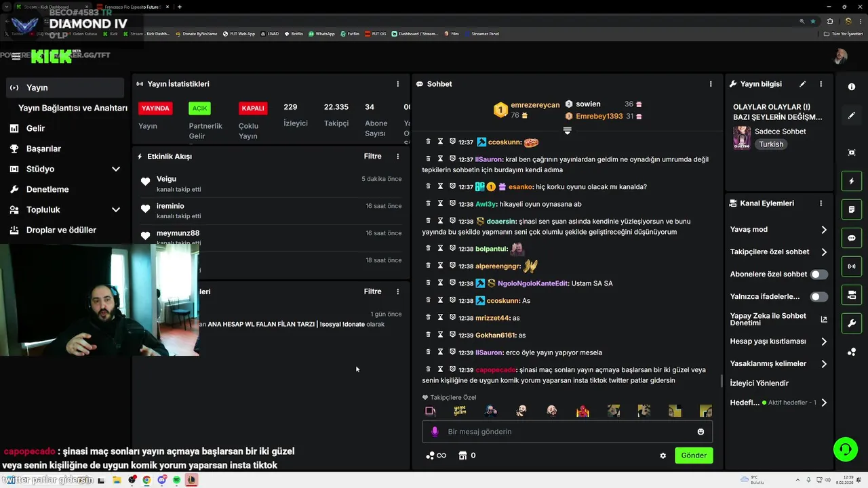This screenshot has width=868, height=488.
Task: Open chat settings gear icon
Action: [x=663, y=455]
